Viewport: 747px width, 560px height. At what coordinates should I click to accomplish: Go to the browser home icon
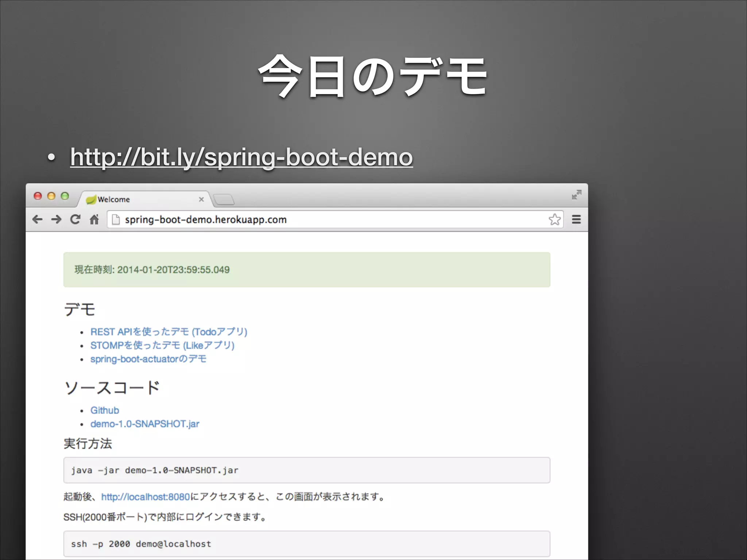[94, 219]
